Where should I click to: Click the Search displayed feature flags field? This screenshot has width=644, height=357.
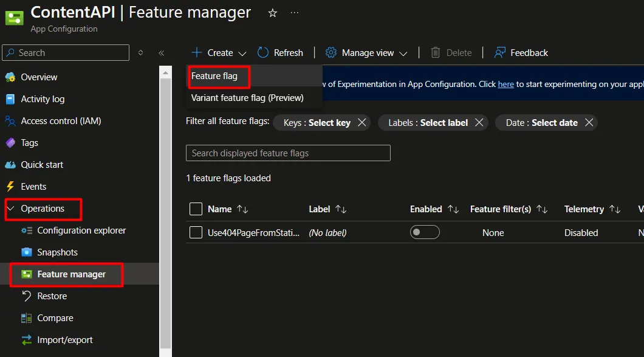click(288, 153)
